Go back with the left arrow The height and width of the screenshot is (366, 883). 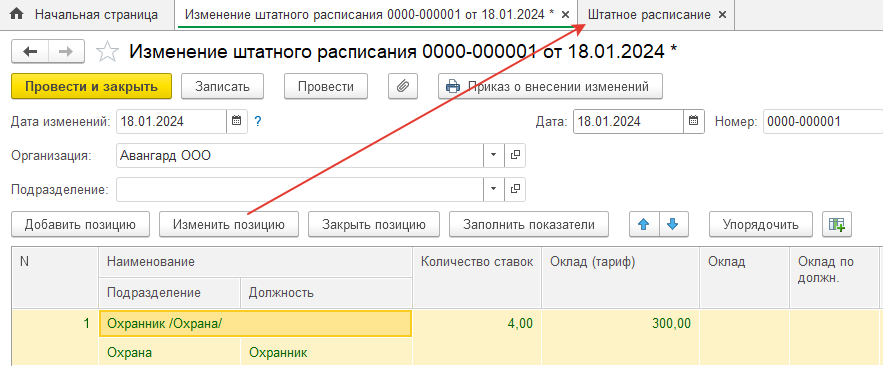[x=30, y=52]
